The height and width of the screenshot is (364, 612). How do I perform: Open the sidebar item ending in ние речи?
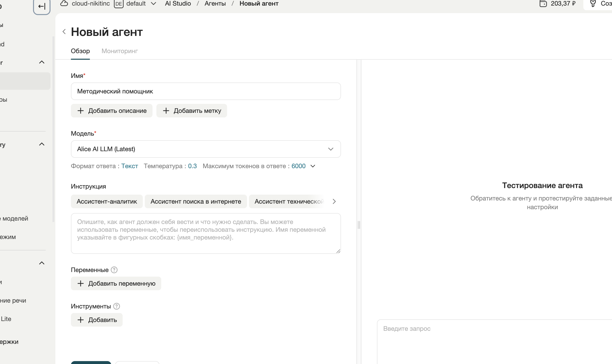[x=13, y=300]
